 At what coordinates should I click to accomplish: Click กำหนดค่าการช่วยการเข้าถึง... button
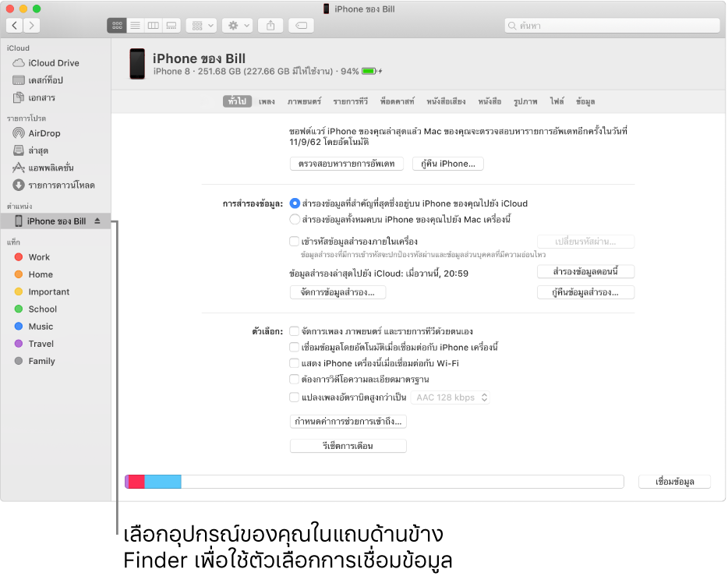coord(348,422)
